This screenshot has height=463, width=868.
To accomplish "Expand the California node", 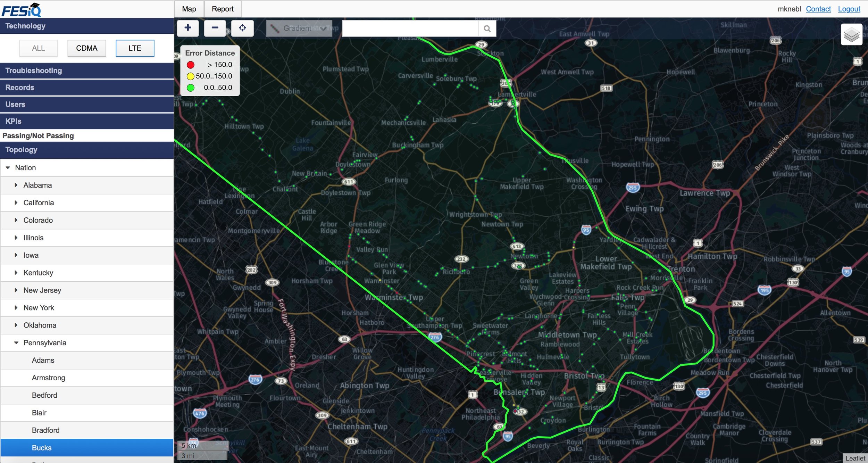I will 16,202.
